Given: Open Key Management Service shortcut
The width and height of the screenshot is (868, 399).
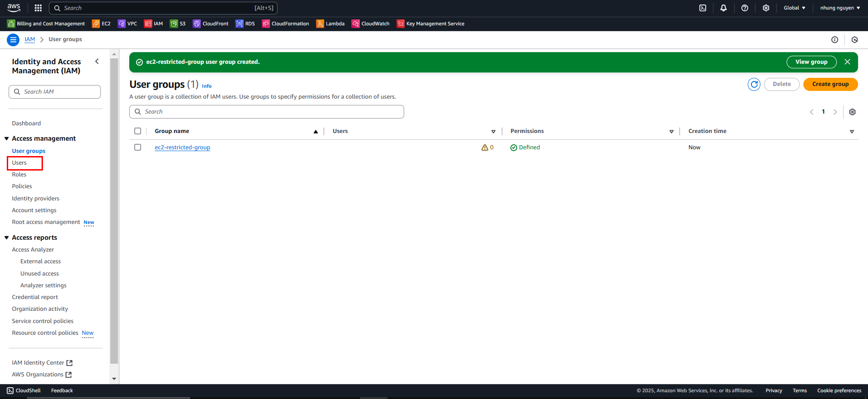Looking at the screenshot, I should (x=430, y=24).
